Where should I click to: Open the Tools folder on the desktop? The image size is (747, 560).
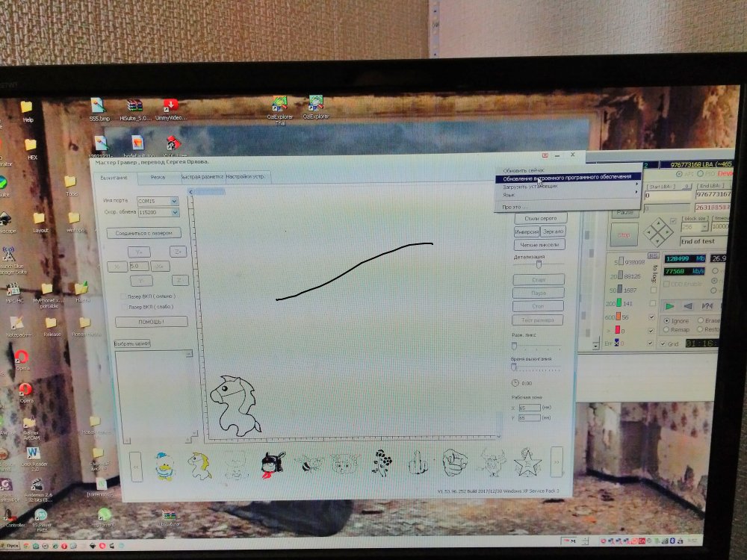(72, 186)
